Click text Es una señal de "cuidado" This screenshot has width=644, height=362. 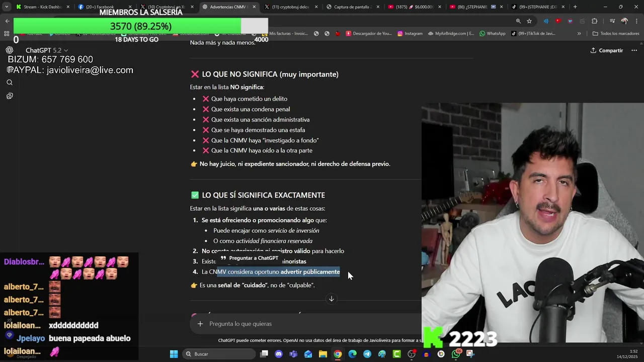tap(233, 285)
